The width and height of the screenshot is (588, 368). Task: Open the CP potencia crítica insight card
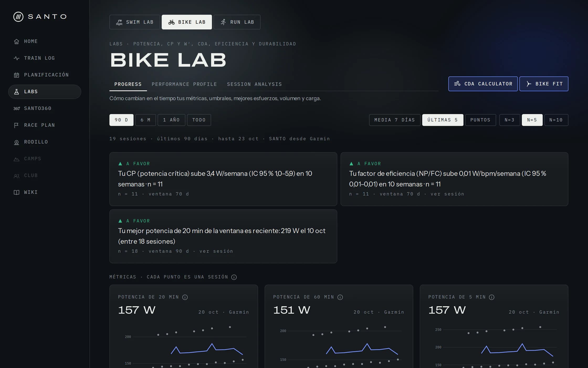pos(223,179)
